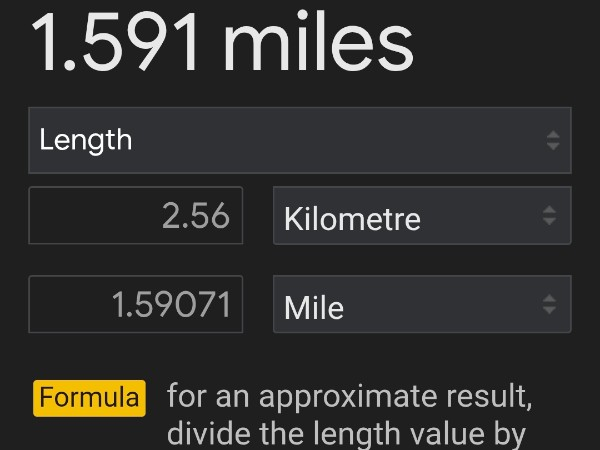Click the up-down arrows beside Mile
600x450 pixels.
point(549,304)
